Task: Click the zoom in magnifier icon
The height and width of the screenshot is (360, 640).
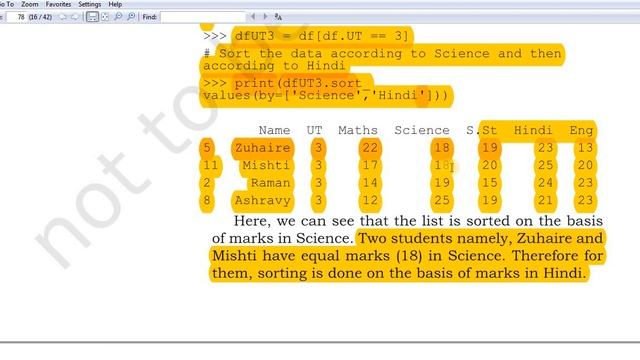Action: point(131,17)
